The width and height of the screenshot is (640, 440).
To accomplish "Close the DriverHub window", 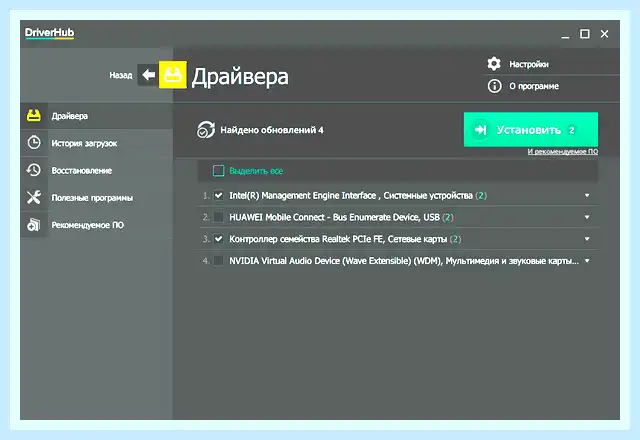I will (x=604, y=34).
